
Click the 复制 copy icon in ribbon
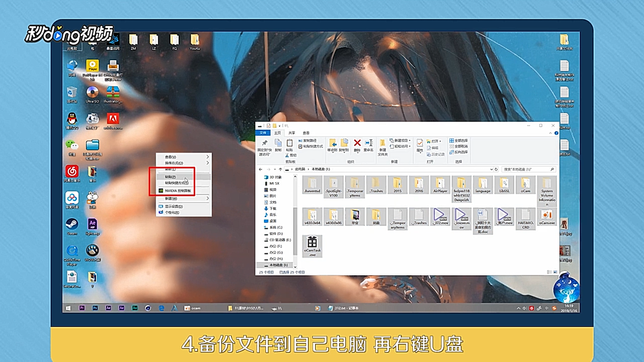(x=278, y=143)
